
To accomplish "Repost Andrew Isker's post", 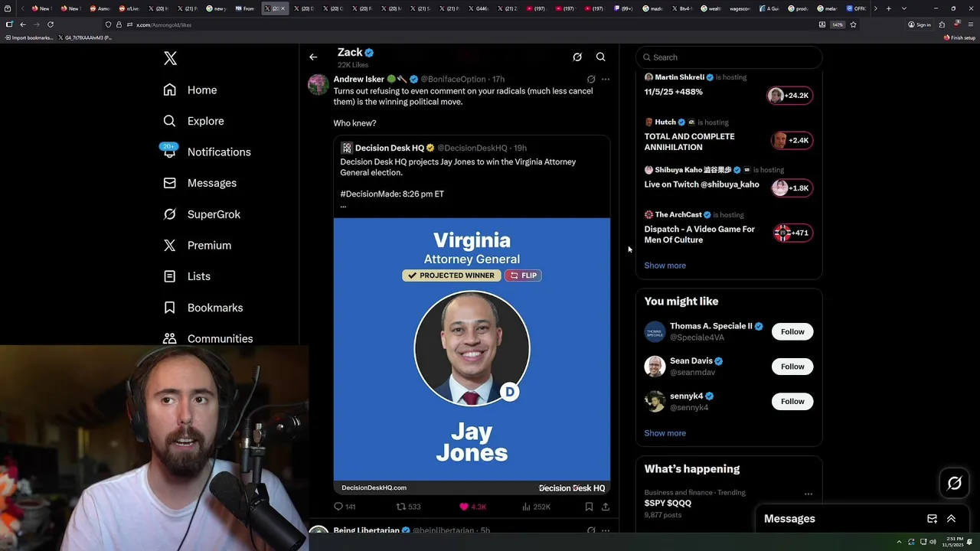I will (x=408, y=507).
